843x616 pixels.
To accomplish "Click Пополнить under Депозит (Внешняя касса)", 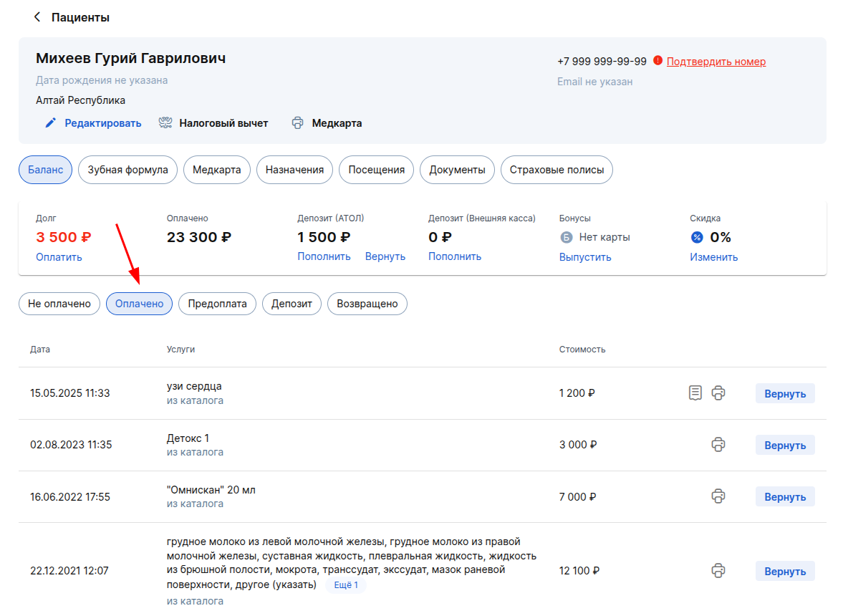I will (455, 256).
